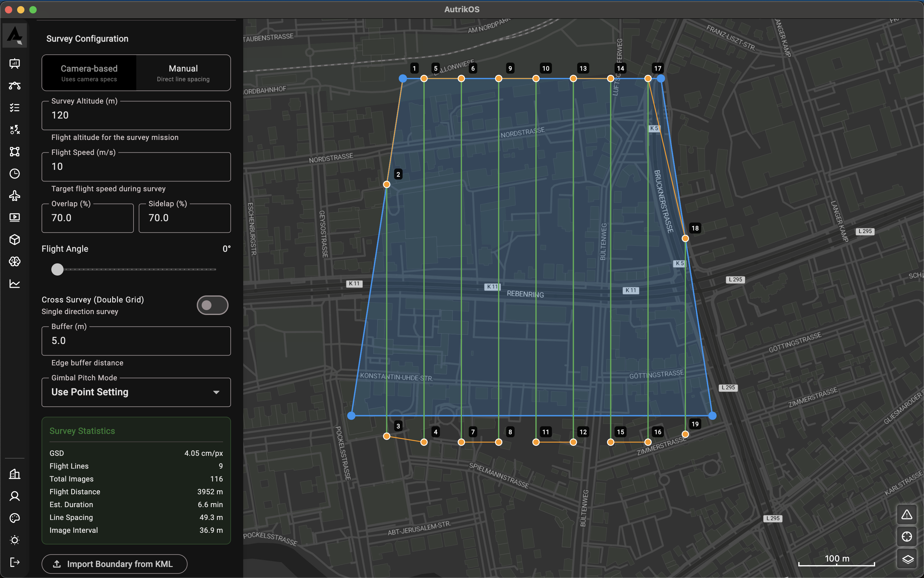Select the Camera-based tab

[x=89, y=73]
